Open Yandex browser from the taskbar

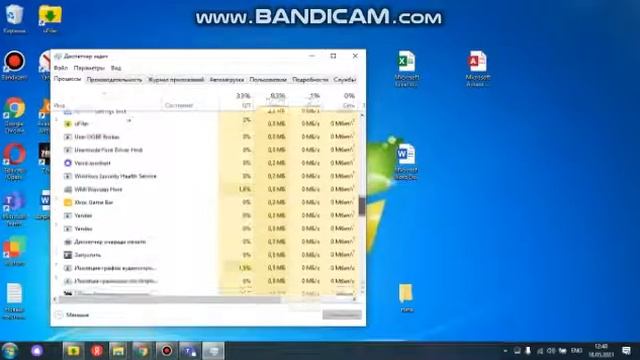tap(96, 351)
